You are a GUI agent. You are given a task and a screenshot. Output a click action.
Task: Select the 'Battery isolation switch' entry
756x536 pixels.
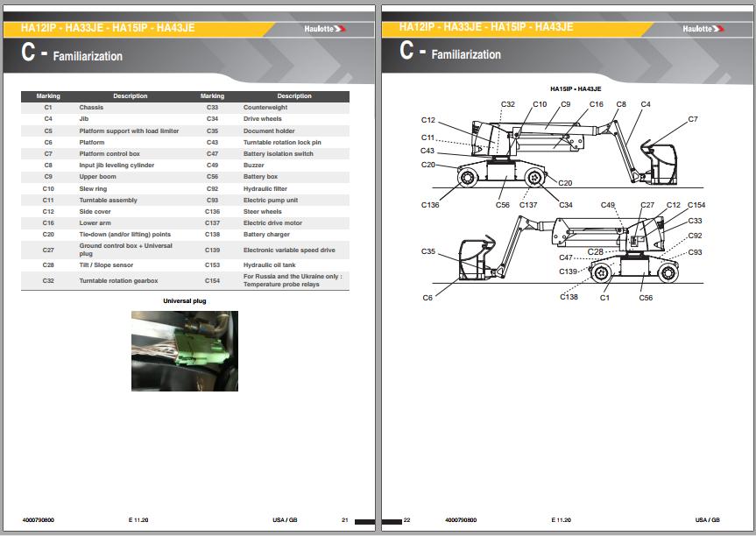pyautogui.click(x=278, y=153)
